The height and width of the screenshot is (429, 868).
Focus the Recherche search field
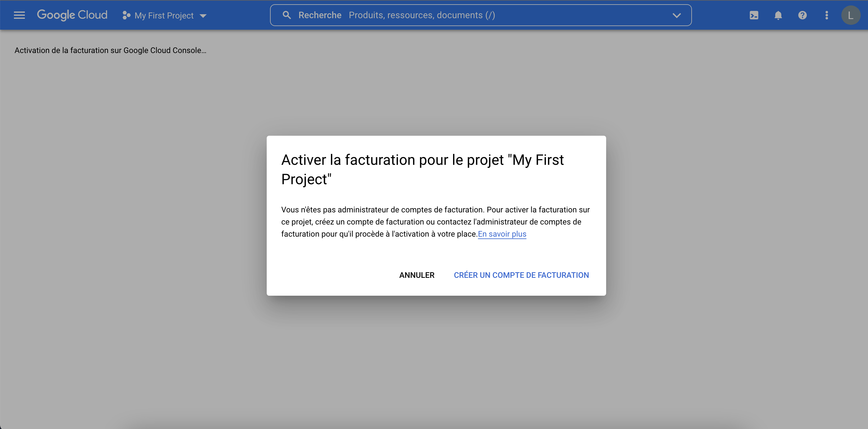(480, 15)
